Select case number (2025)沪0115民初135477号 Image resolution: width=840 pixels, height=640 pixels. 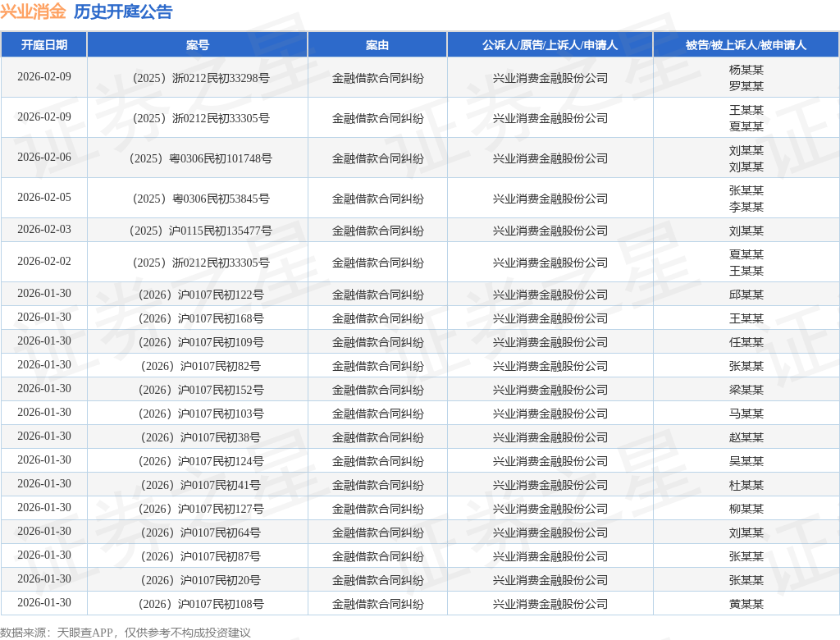pos(201,231)
